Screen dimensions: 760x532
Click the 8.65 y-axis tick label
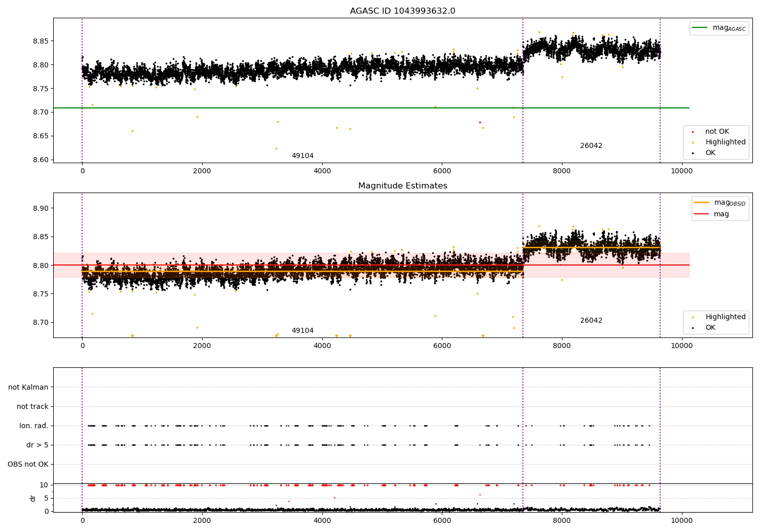tap(40, 136)
